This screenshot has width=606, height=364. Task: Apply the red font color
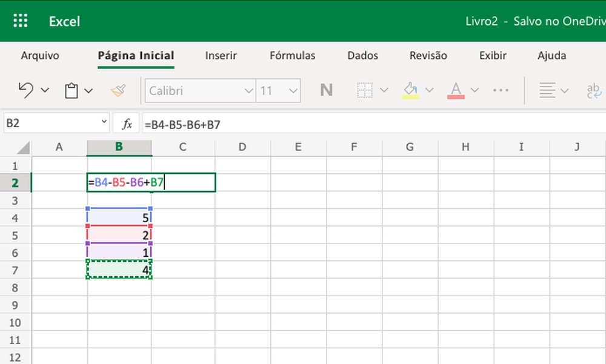[x=455, y=89]
